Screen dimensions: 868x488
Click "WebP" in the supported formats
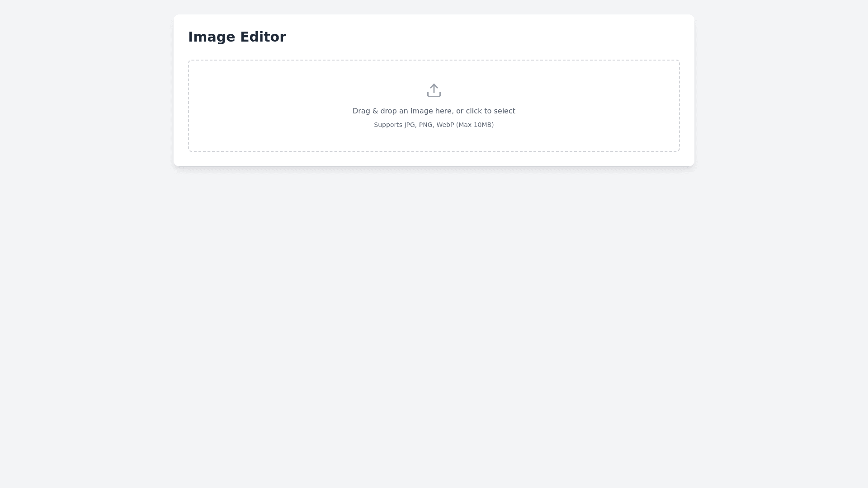pyautogui.click(x=445, y=125)
